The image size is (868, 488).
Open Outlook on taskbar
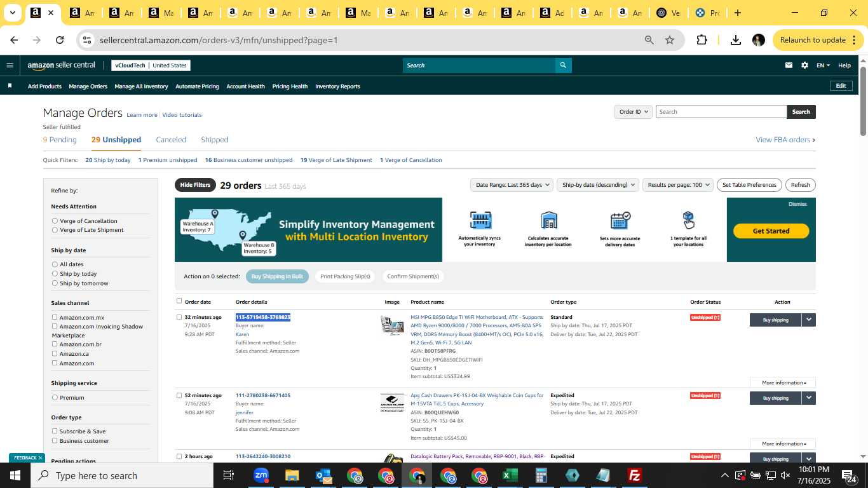[x=323, y=475]
